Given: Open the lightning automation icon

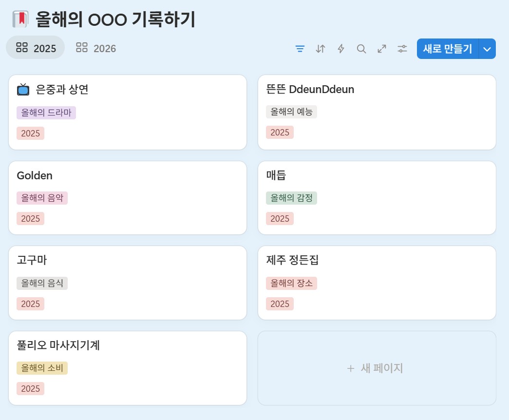Looking at the screenshot, I should (341, 49).
